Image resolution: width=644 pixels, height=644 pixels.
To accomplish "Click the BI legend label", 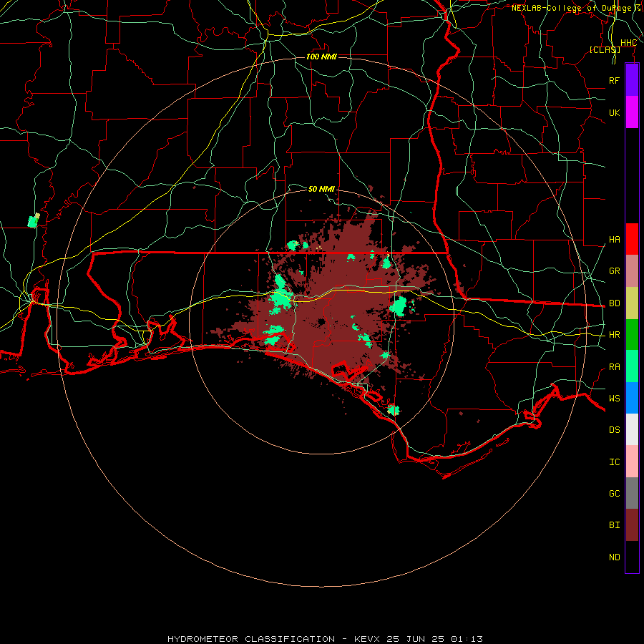I will (614, 525).
